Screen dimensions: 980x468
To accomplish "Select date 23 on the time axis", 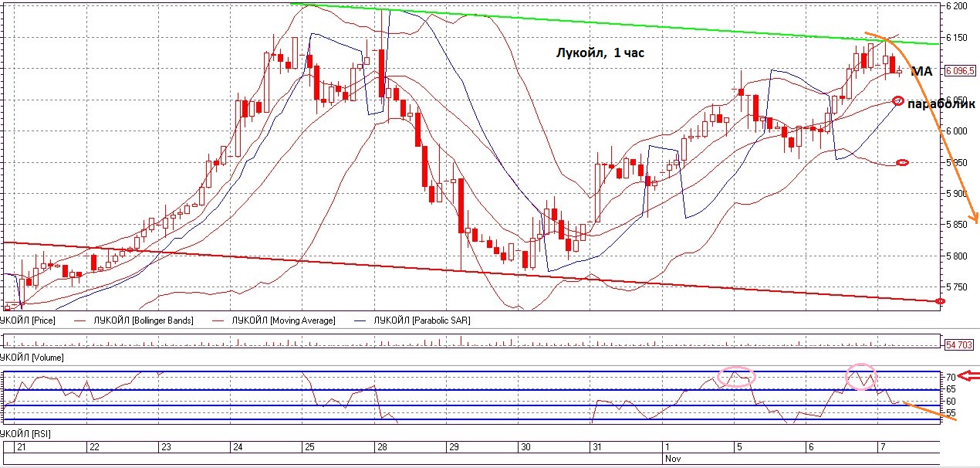I will (165, 447).
